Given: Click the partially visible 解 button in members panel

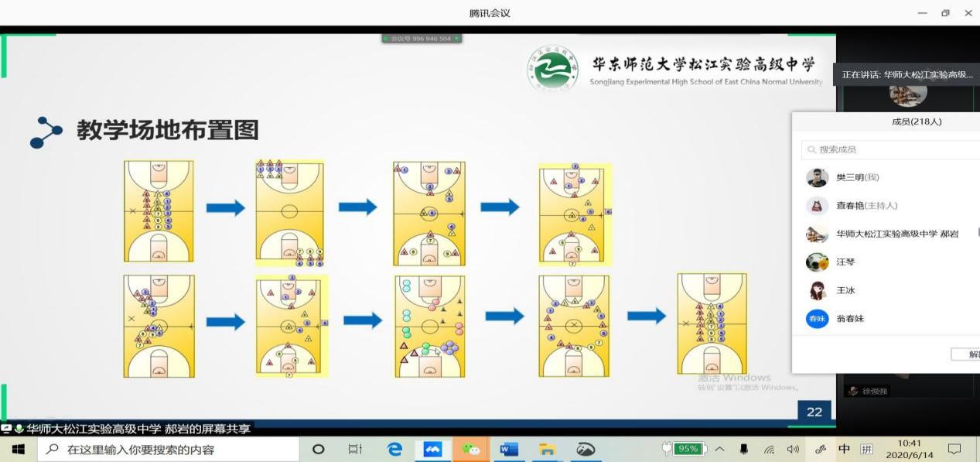Looking at the screenshot, I should click(x=966, y=354).
